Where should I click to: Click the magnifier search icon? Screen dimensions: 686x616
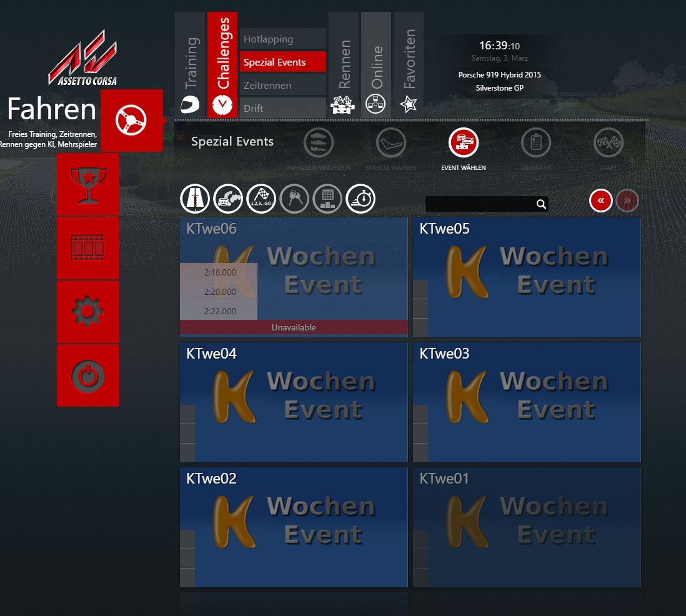[541, 204]
